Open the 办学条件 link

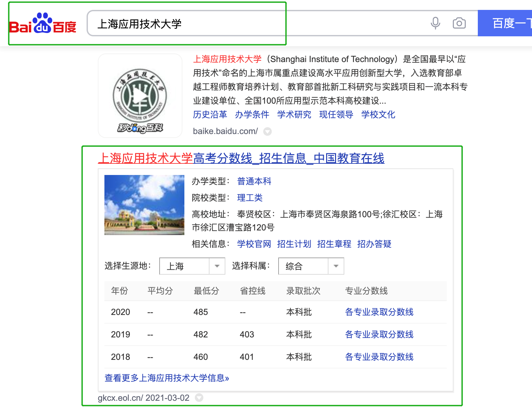[252, 115]
